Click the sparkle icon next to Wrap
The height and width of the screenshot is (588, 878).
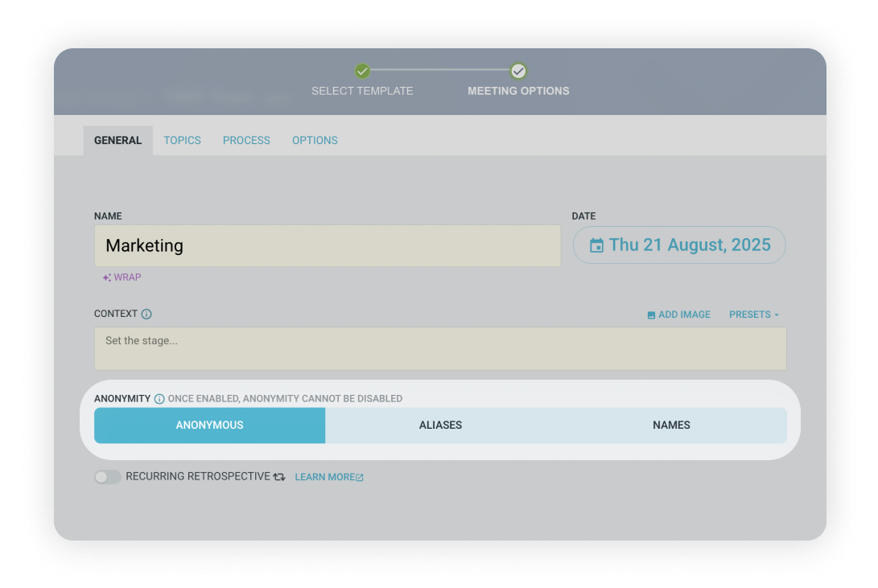tap(106, 278)
